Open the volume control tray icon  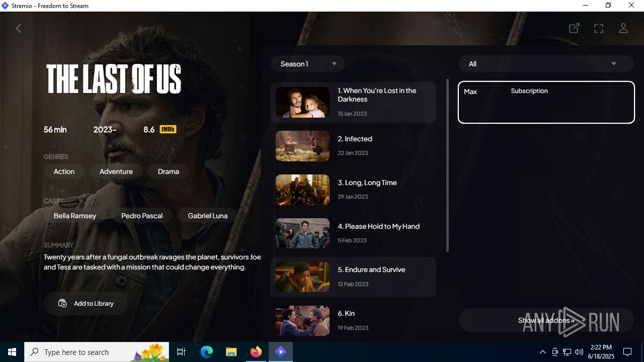tap(579, 352)
